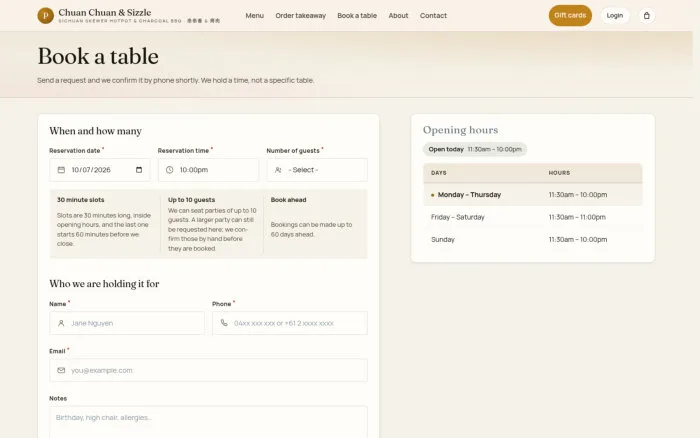Focus the Reservation date field
The height and width of the screenshot is (438, 700).
[100, 170]
